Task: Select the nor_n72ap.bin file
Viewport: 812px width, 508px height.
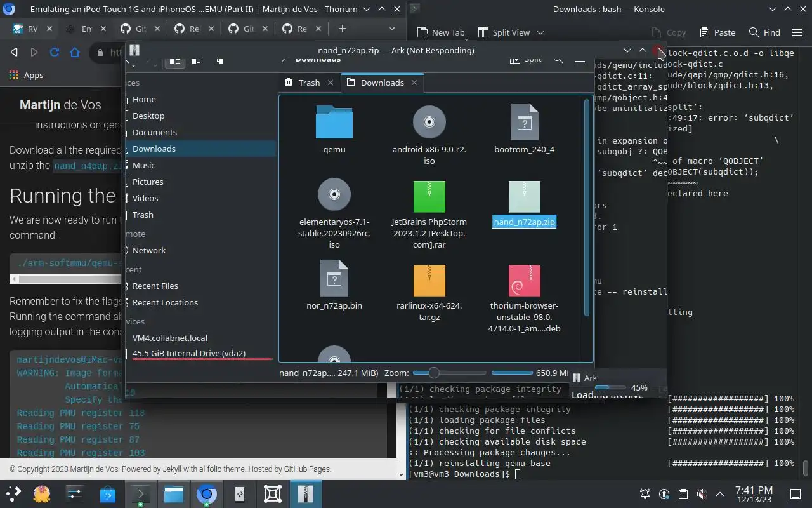Action: [x=334, y=286]
